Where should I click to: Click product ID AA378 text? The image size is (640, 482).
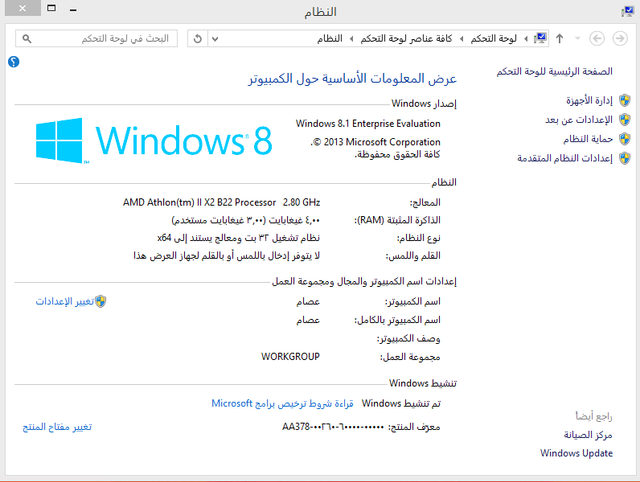(333, 427)
